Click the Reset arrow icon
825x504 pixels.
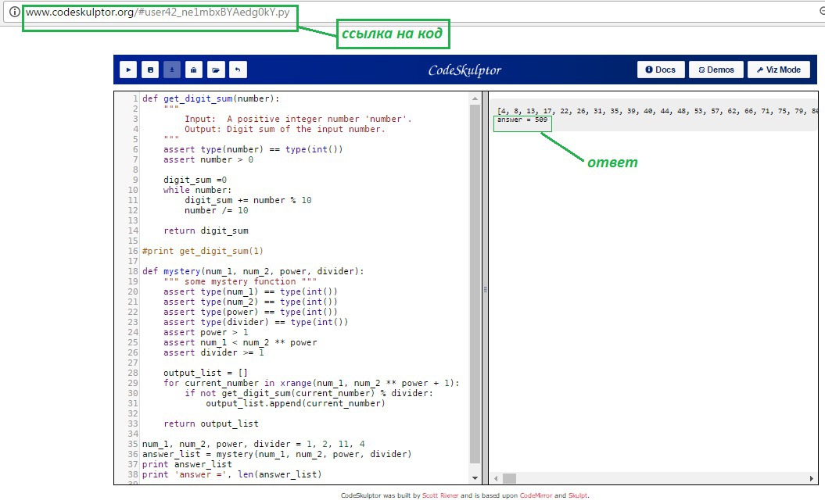coord(237,70)
